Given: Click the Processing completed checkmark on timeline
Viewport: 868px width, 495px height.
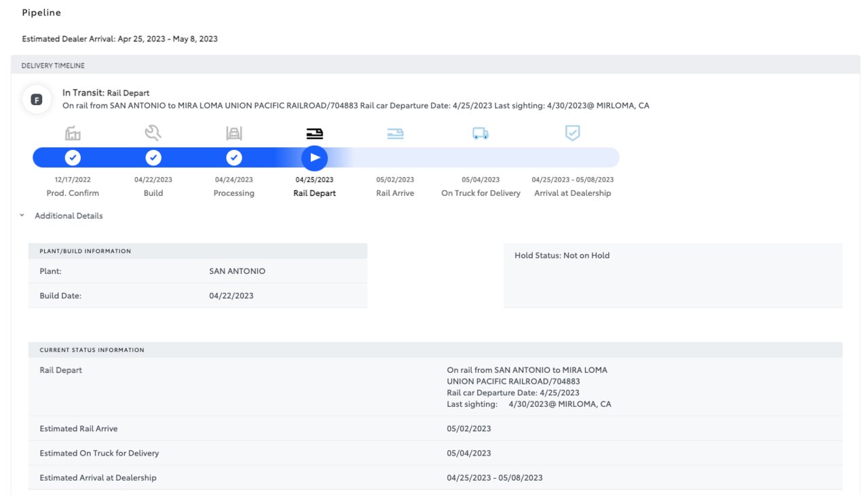Looking at the screenshot, I should pos(234,158).
